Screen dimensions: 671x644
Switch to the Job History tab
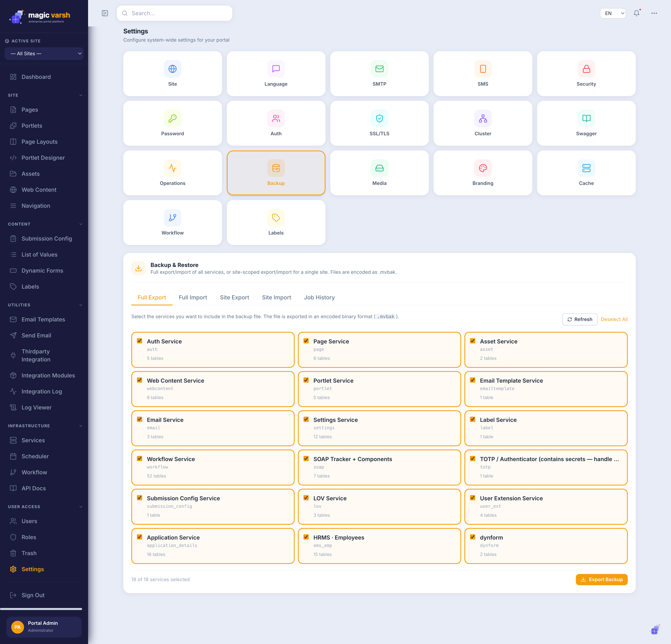(x=319, y=297)
